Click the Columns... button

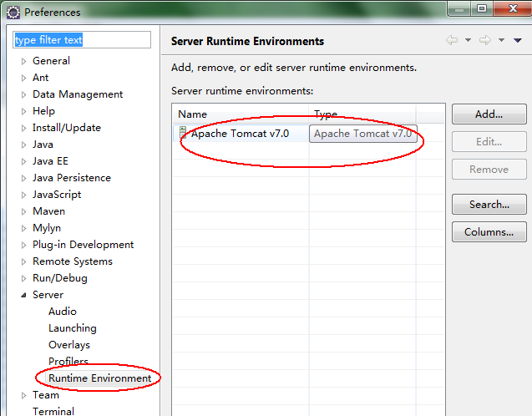click(489, 231)
